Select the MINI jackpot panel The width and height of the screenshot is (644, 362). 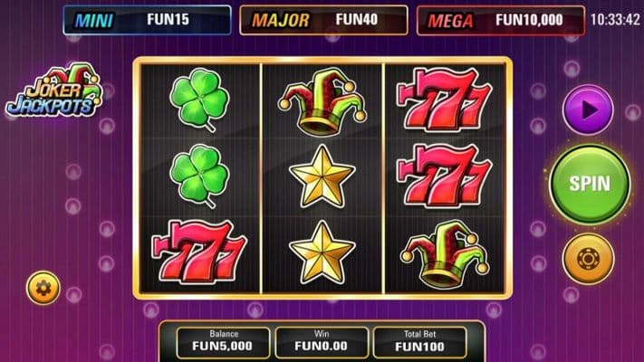147,20
